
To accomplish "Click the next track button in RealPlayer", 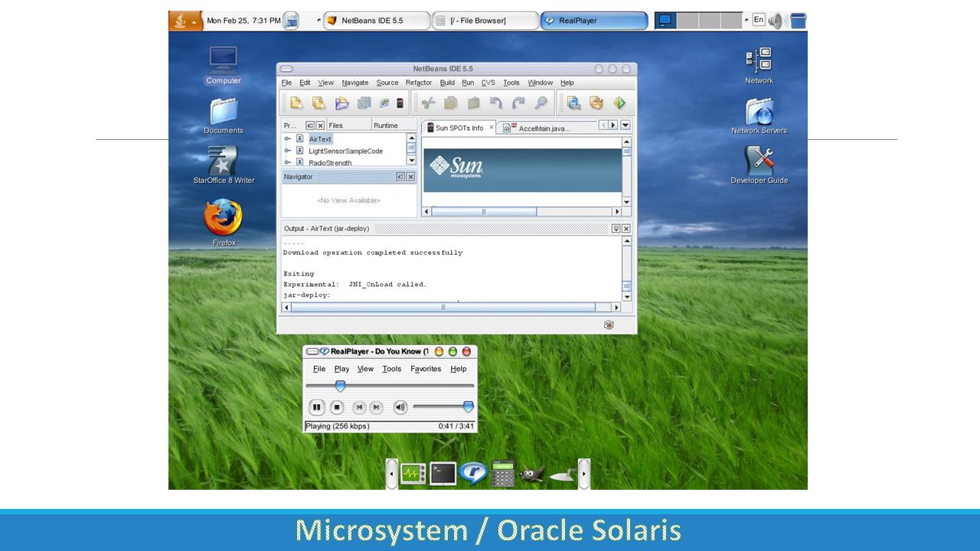I will pos(376,407).
